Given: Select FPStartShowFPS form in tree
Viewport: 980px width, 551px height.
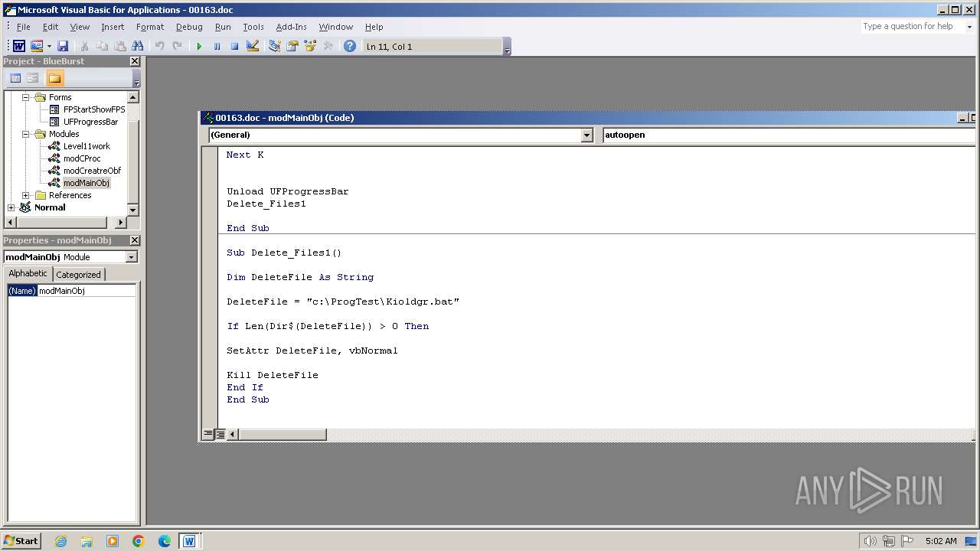Looking at the screenshot, I should tap(94, 109).
